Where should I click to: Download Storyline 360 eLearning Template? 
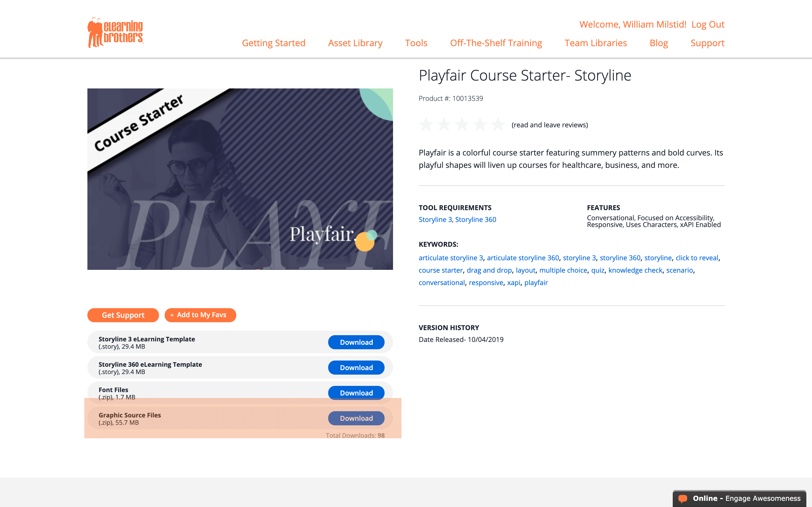point(356,368)
